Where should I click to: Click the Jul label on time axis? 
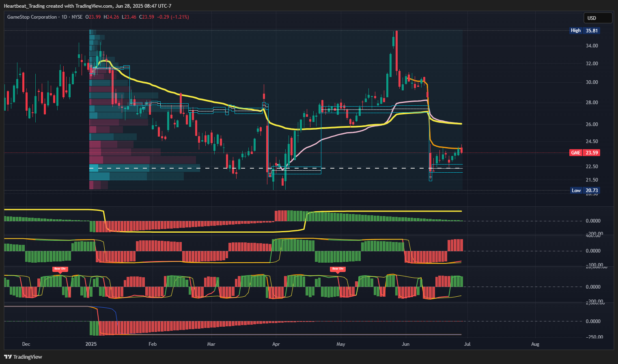[467, 344]
